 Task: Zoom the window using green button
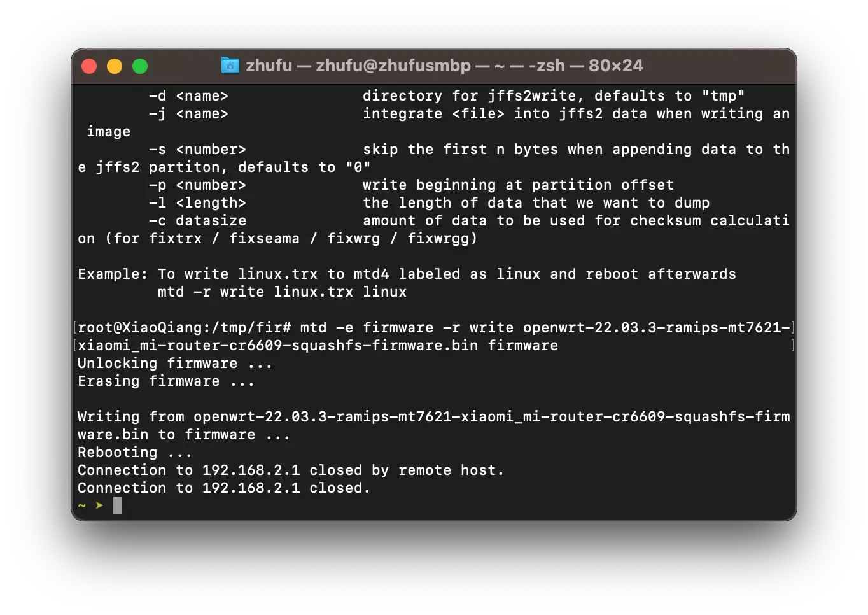click(140, 66)
